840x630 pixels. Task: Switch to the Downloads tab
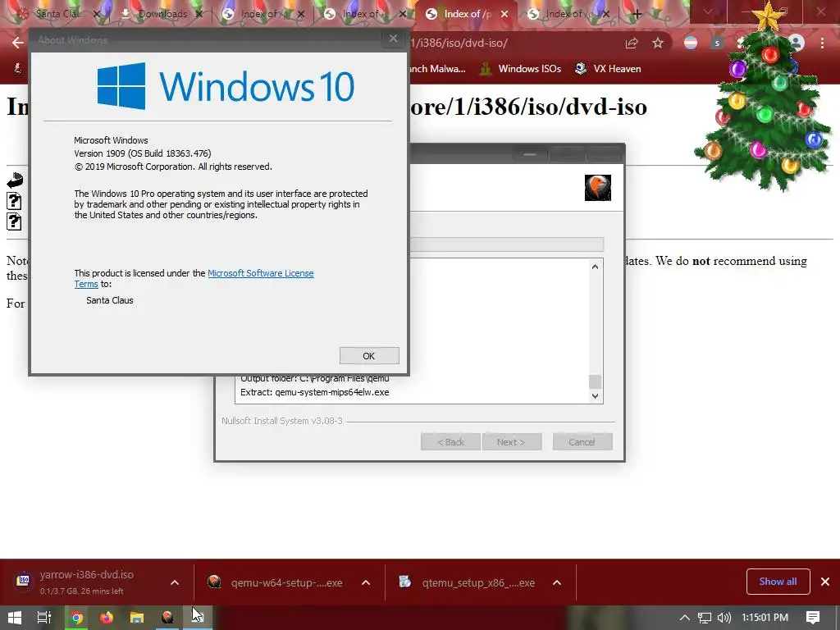[162, 14]
